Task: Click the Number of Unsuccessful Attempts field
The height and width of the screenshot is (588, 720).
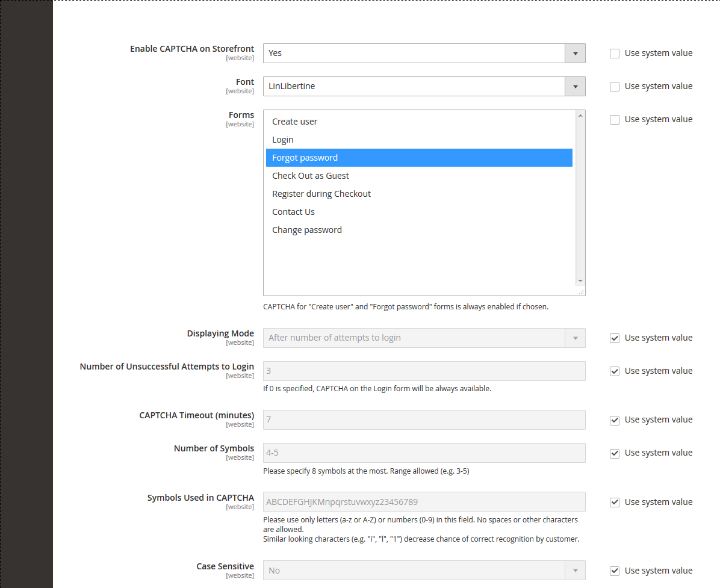Action: (x=424, y=371)
